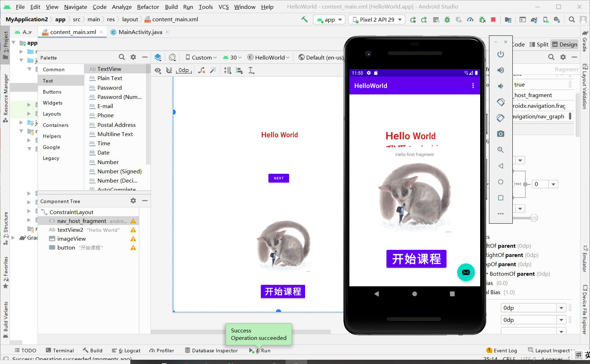Viewport: 590px width, 364px height.
Task: Select textView2 in the Component Tree
Action: [70, 230]
